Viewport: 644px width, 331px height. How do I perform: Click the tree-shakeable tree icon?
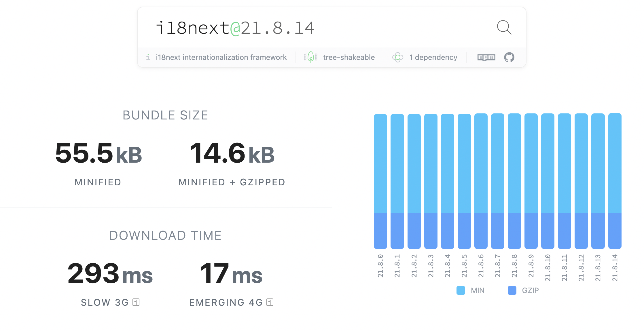point(310,57)
